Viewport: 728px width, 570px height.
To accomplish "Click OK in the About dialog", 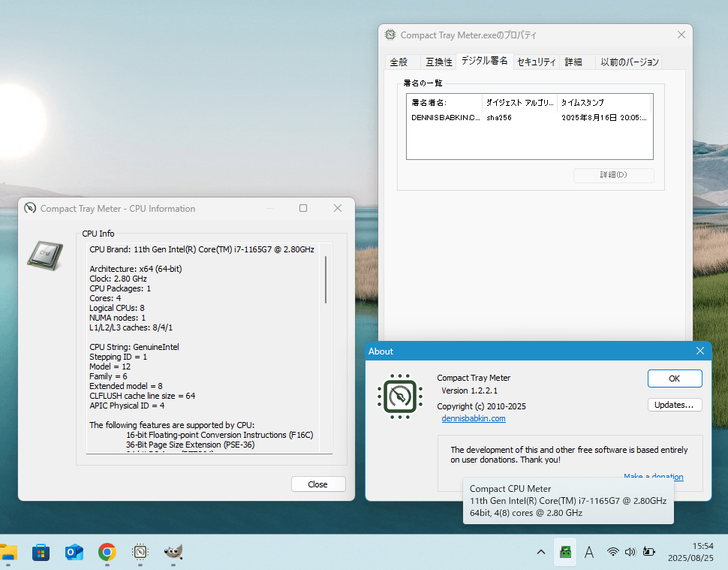I will 675,378.
